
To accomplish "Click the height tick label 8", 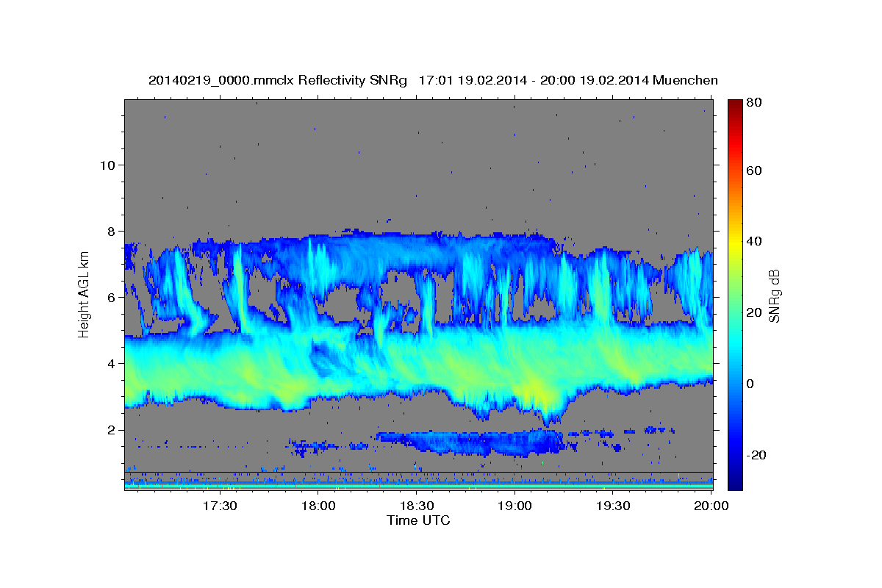I will click(110, 231).
